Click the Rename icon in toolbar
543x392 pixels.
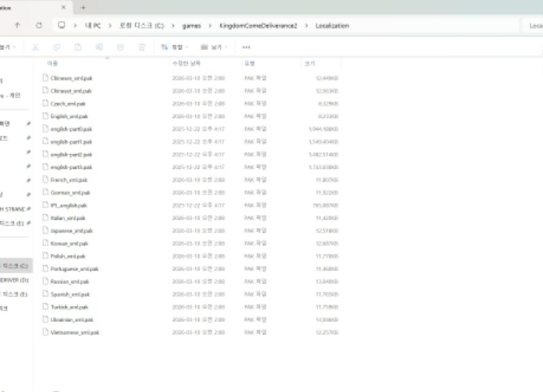[x=99, y=47]
